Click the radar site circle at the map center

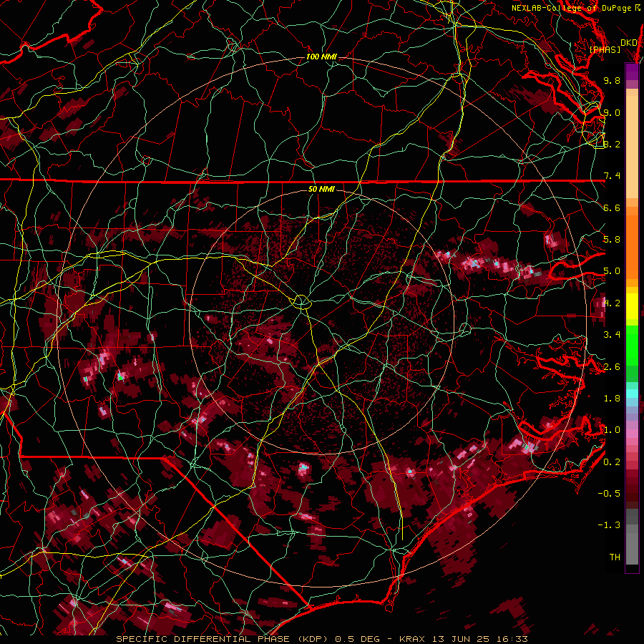tap(301, 302)
